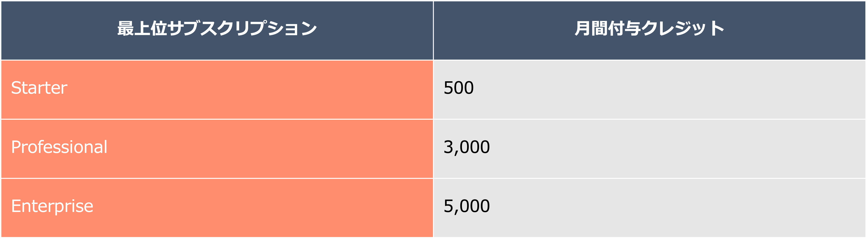Screen dimensions: 868x240
Task: Click the orange cell containing Starter
Action: pos(217,89)
